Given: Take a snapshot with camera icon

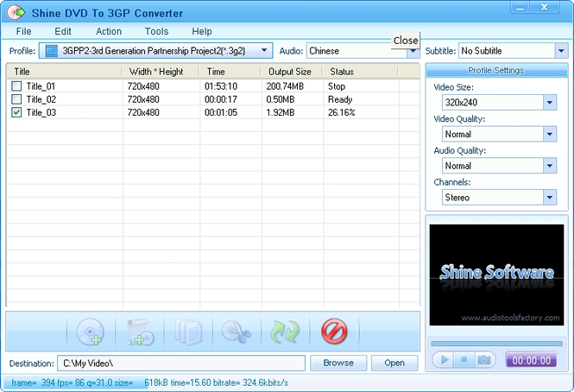Looking at the screenshot, I should click(x=484, y=360).
